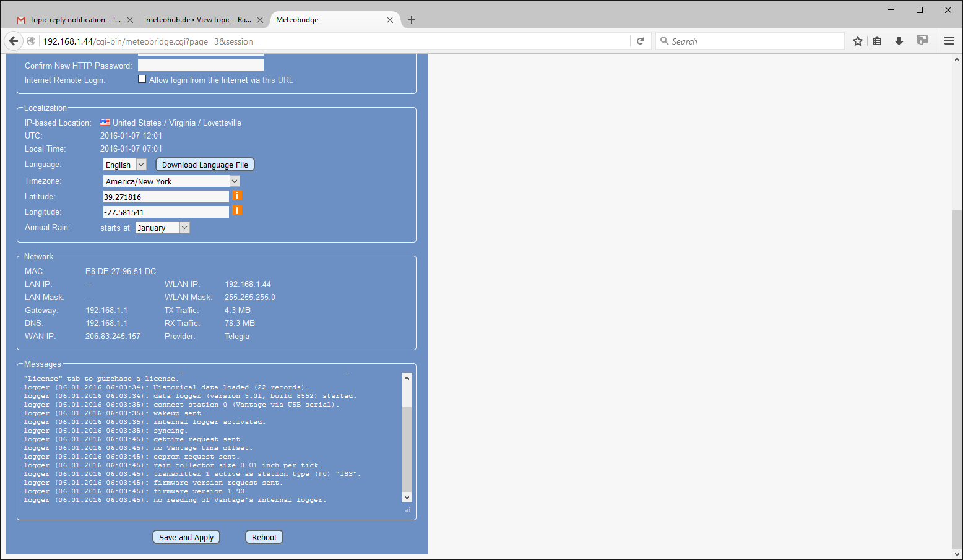Reload the page with the refresh icon
The height and width of the screenshot is (560, 963).
[641, 41]
